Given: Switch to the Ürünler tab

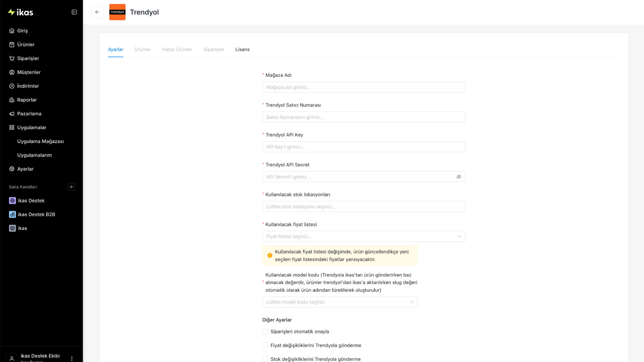Looking at the screenshot, I should pos(143,50).
